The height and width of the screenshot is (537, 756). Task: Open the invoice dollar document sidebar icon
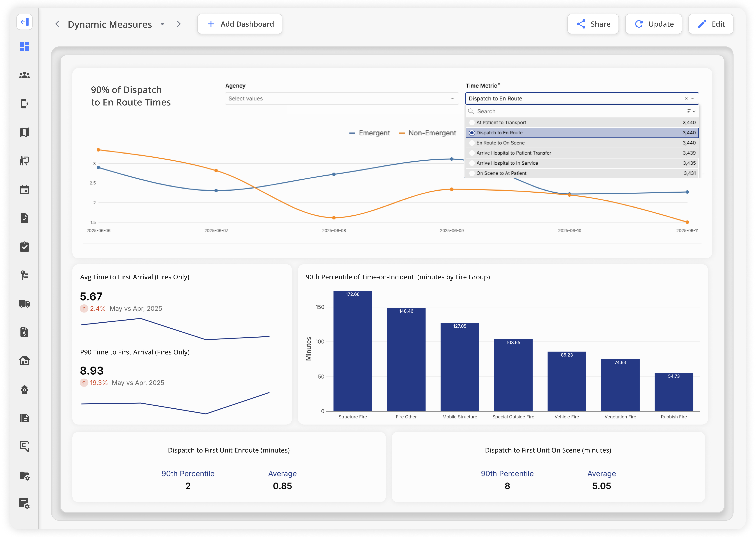(24, 332)
